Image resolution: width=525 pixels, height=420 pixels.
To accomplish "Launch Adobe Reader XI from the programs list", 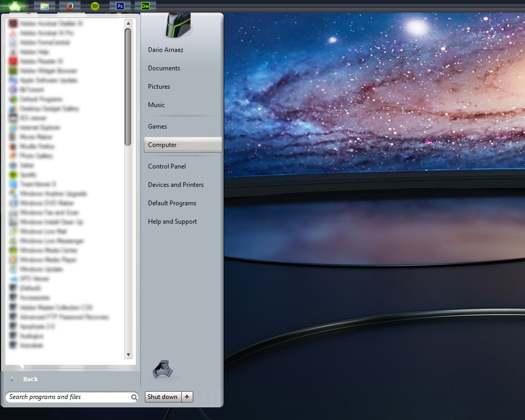I will [41, 61].
